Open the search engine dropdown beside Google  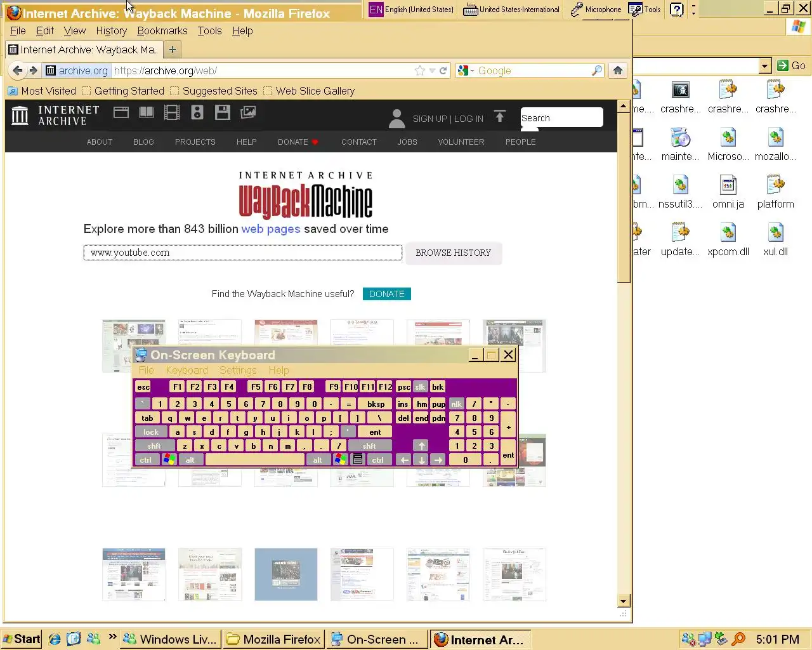[471, 71]
